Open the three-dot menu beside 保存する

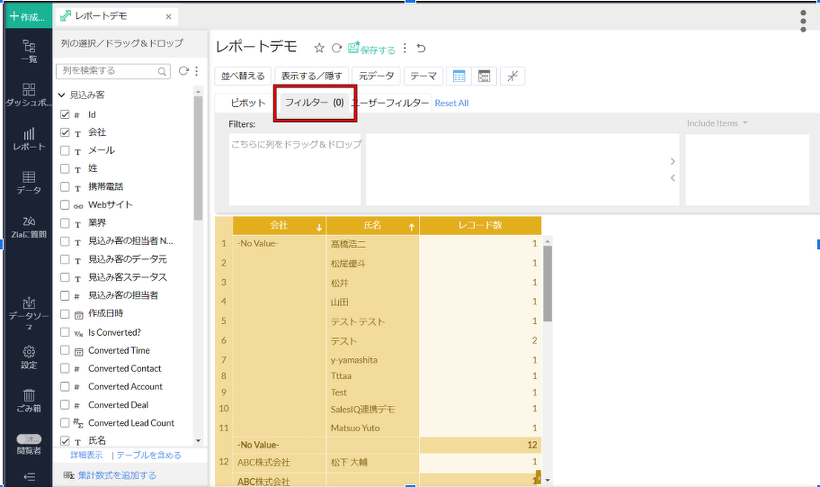tap(405, 48)
